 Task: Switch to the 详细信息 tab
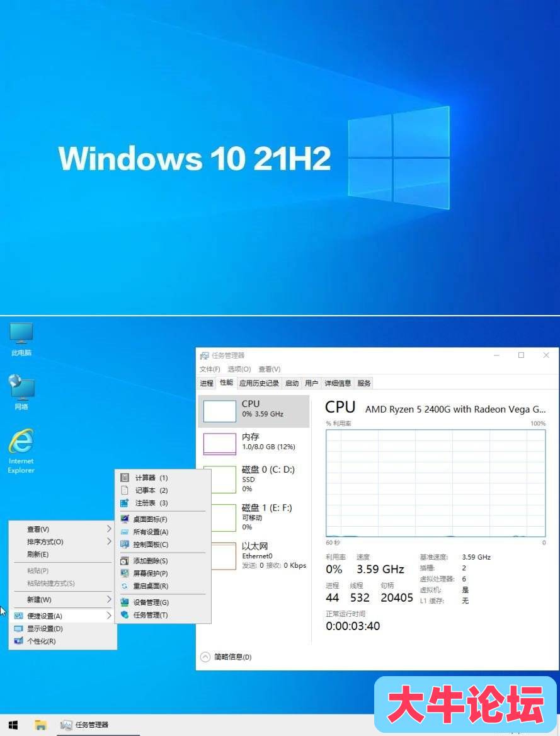click(338, 383)
